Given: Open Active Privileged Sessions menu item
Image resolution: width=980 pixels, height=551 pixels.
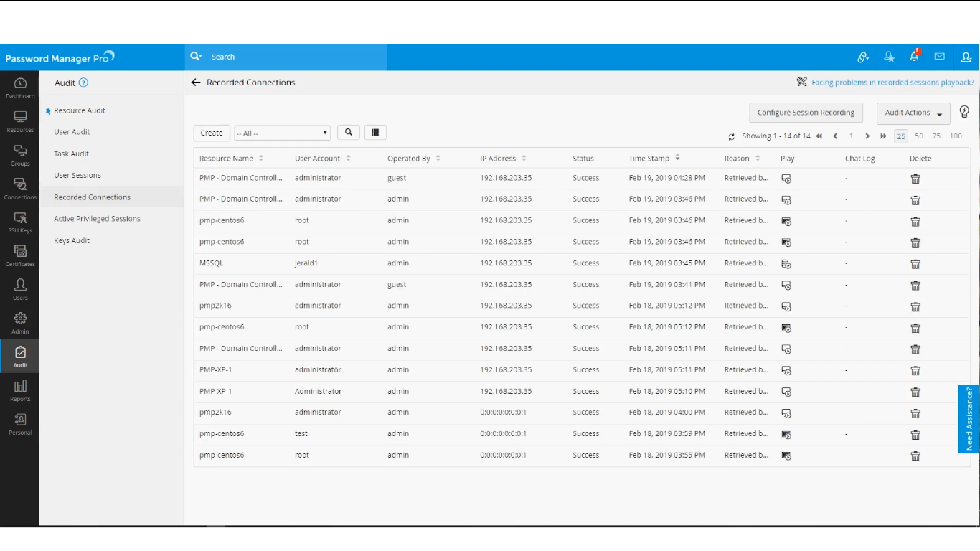Looking at the screenshot, I should coord(97,219).
